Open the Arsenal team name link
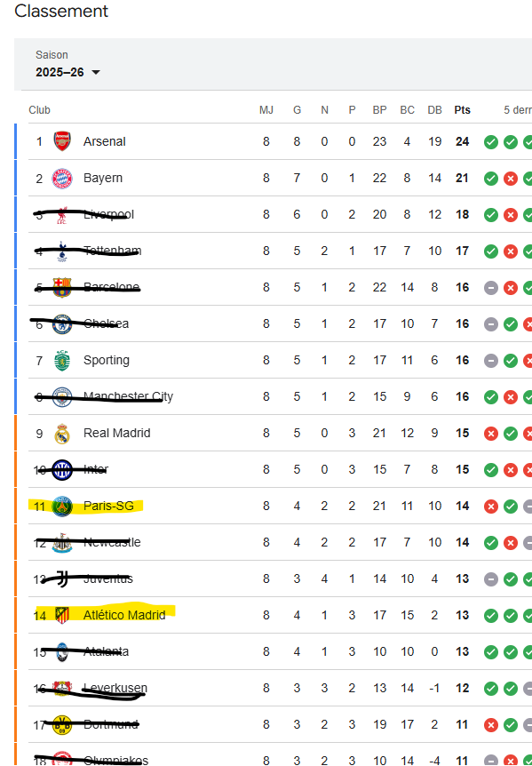This screenshot has height=766, width=532. 105,141
